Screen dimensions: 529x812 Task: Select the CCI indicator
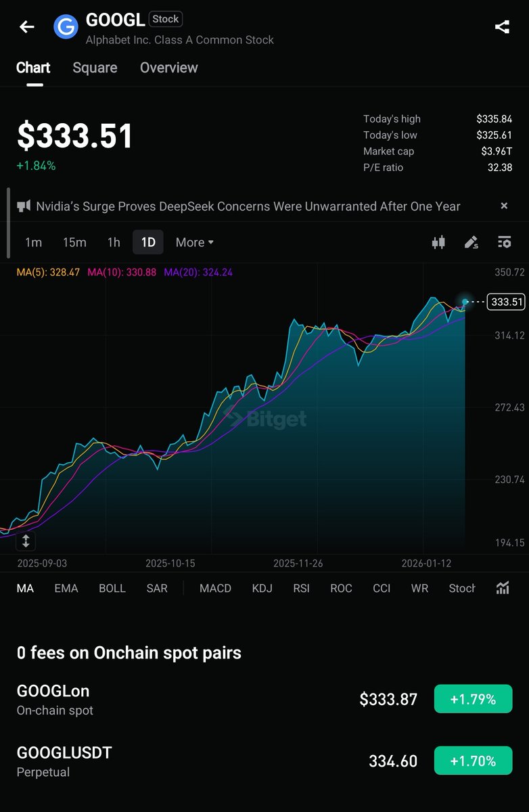382,588
